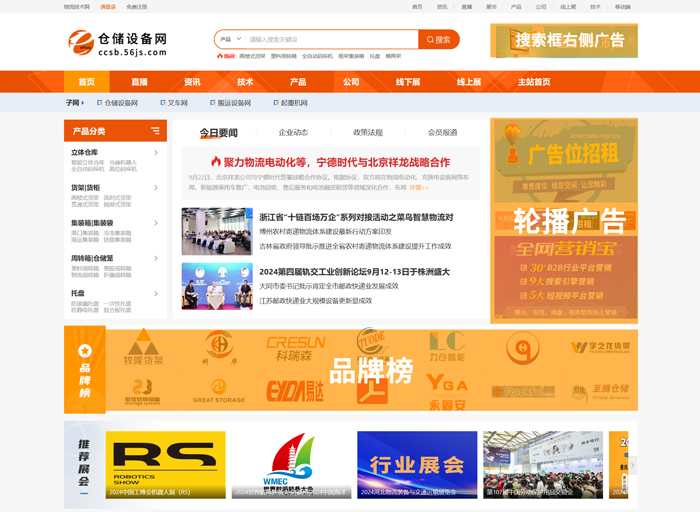700x512 pixels.
Task: Click the 仓储设备网 site logo
Action: 118,42
